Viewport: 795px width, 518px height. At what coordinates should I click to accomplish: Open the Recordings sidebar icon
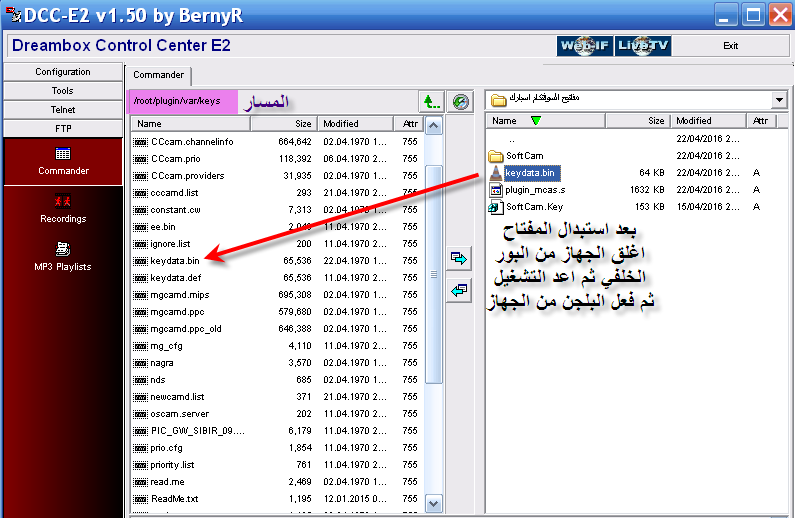coord(63,209)
